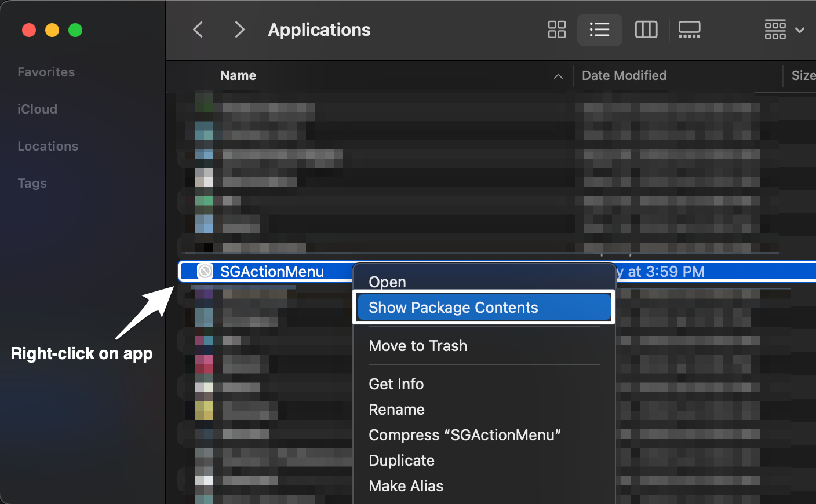The height and width of the screenshot is (504, 816).
Task: Choose Open from context menu
Action: point(387,282)
